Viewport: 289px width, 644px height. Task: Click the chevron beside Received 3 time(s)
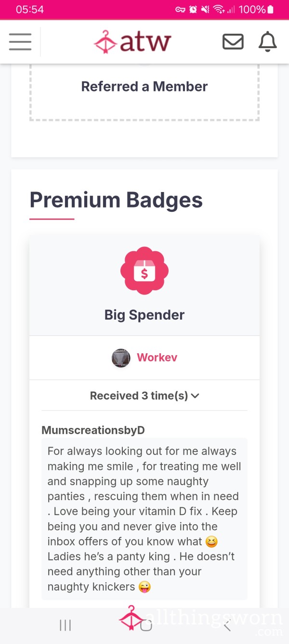pos(195,396)
